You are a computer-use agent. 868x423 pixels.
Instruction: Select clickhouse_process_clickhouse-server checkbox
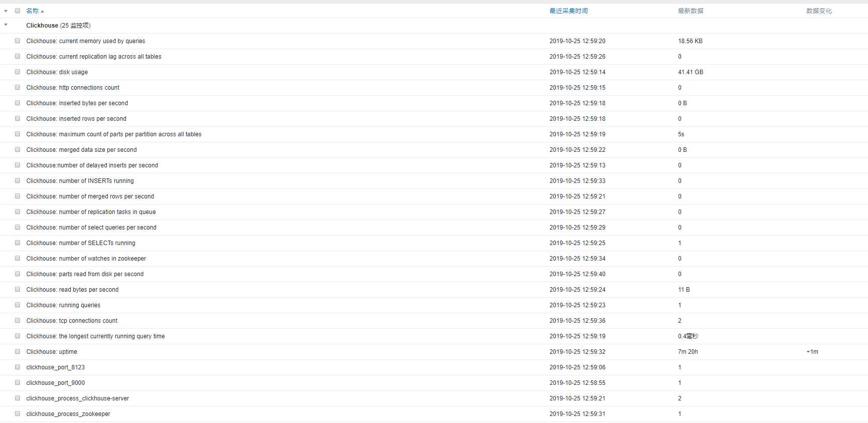pos(18,398)
